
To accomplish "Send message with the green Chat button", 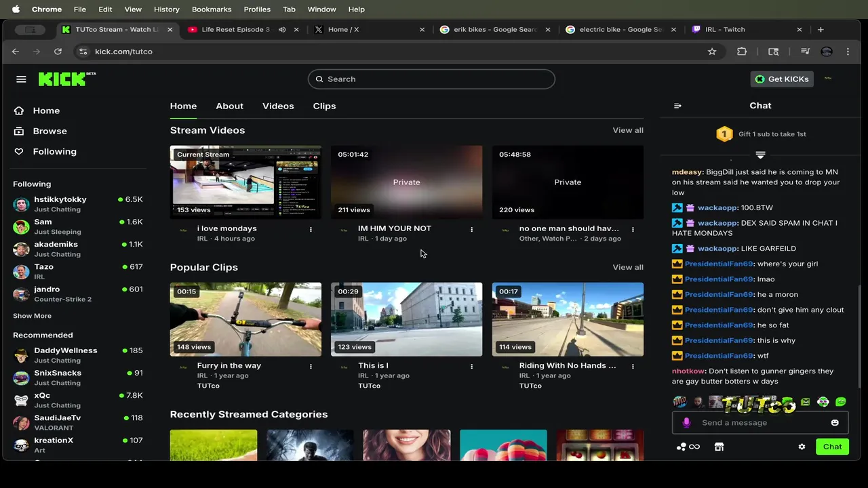I will pyautogui.click(x=832, y=447).
